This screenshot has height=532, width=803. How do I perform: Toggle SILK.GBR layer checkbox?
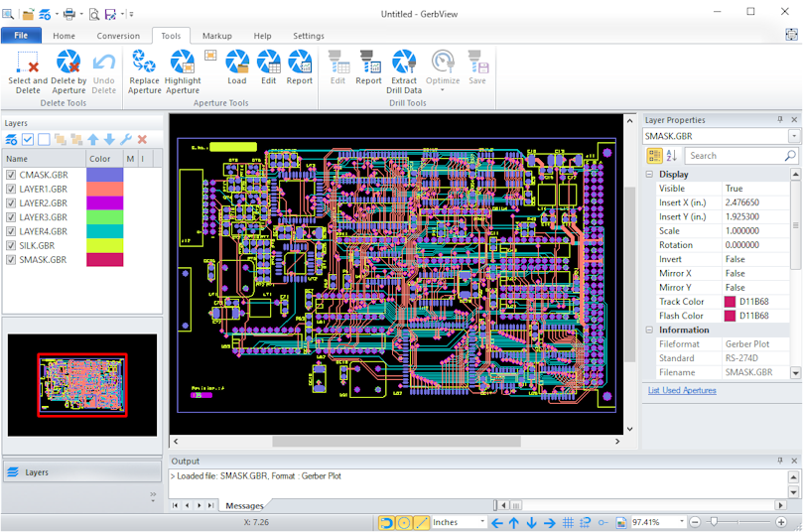pos(11,246)
